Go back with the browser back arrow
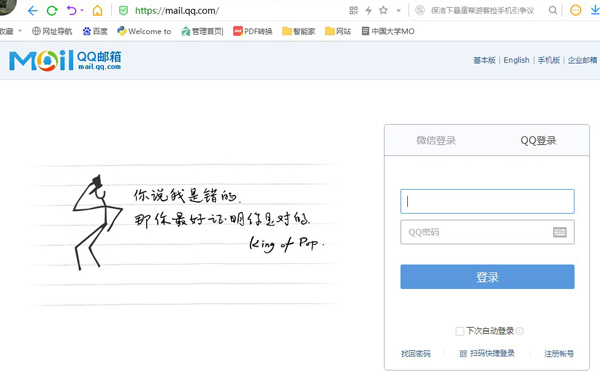Viewport: 600px width, 388px height. (x=33, y=11)
